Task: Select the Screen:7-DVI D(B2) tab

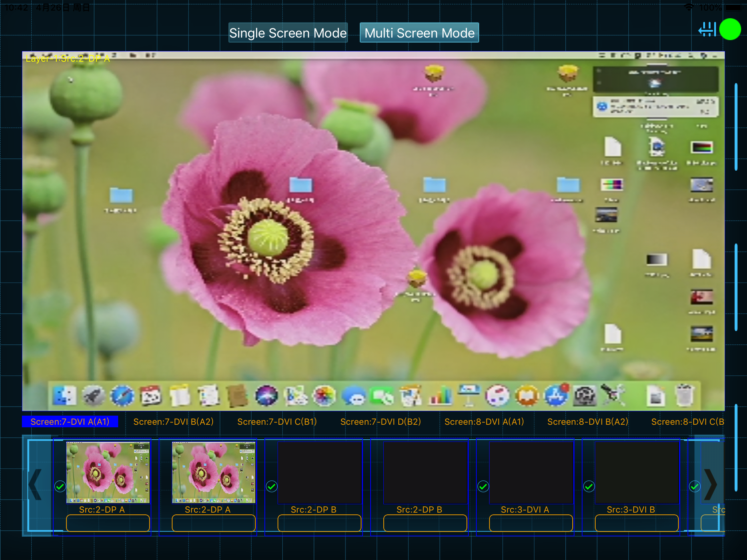Action: tap(381, 421)
